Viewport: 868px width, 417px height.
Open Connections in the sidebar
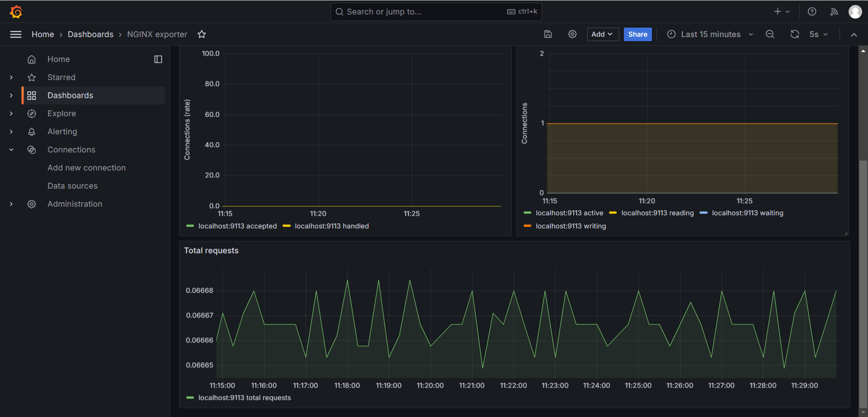[x=71, y=150]
